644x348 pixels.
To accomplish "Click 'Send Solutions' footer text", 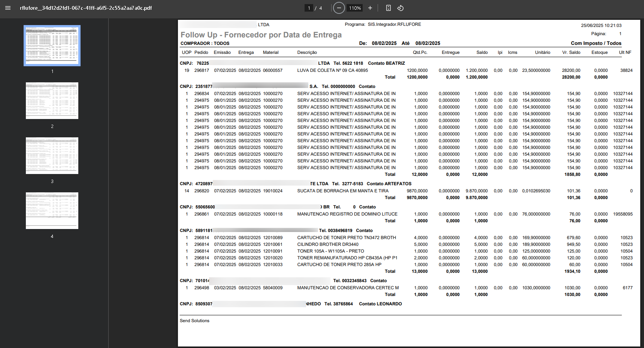I will tap(194, 321).
